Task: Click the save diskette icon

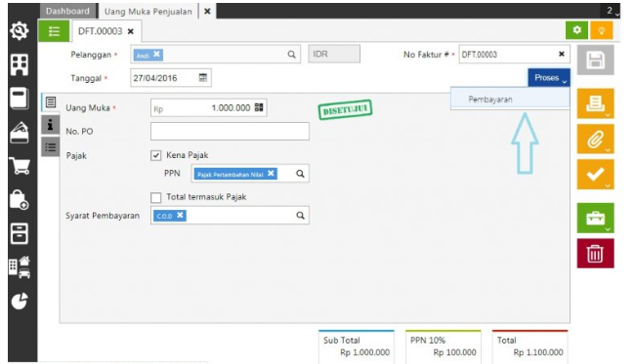Action: (x=595, y=60)
